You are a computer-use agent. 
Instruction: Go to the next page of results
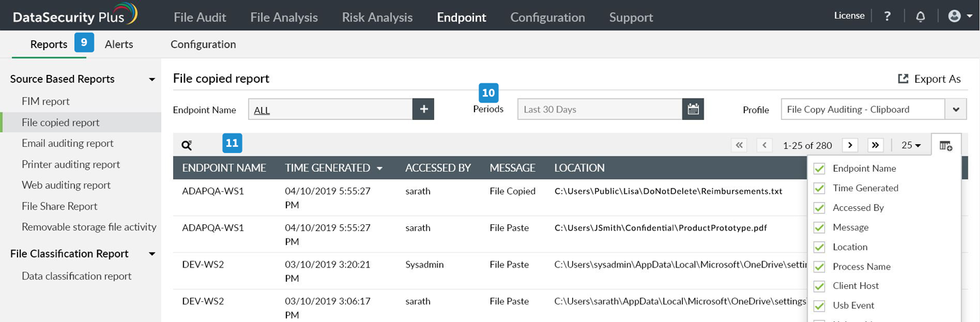(x=850, y=145)
